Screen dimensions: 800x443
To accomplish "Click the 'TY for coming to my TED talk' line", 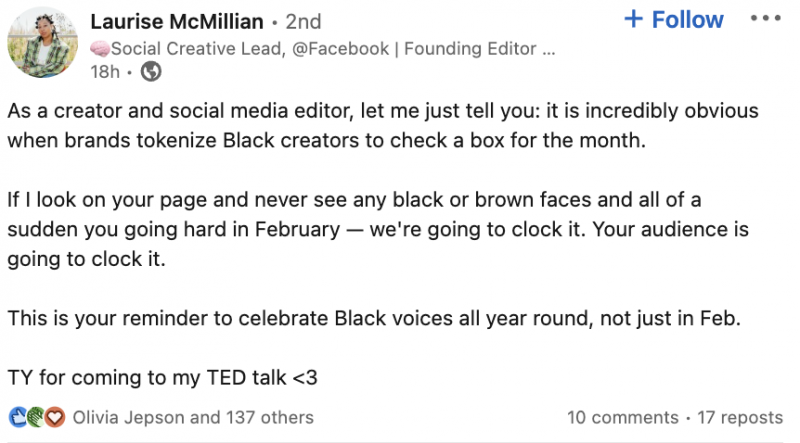I will pos(162,378).
